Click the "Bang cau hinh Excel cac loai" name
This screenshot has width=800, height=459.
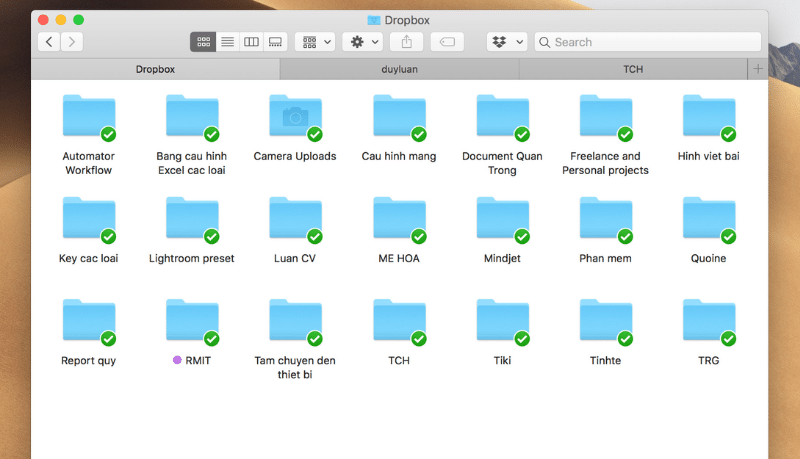(x=192, y=163)
